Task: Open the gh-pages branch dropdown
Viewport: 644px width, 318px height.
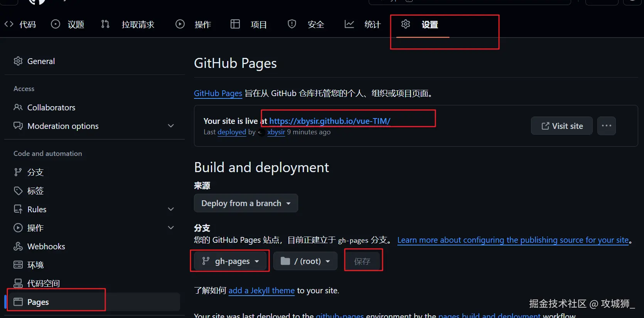Action: [231, 261]
